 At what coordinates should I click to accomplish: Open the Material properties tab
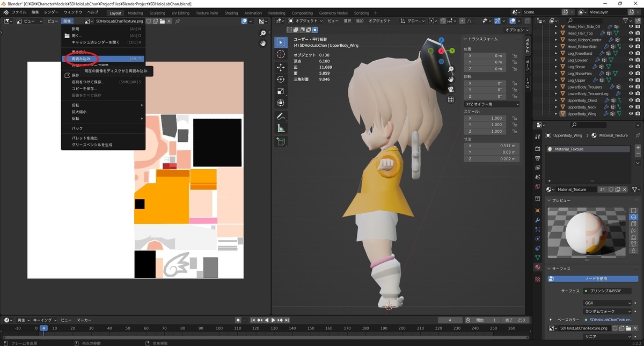tap(538, 267)
